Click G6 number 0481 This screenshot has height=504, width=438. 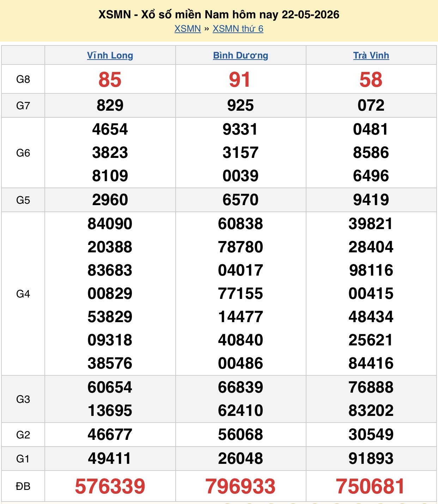[x=371, y=129]
